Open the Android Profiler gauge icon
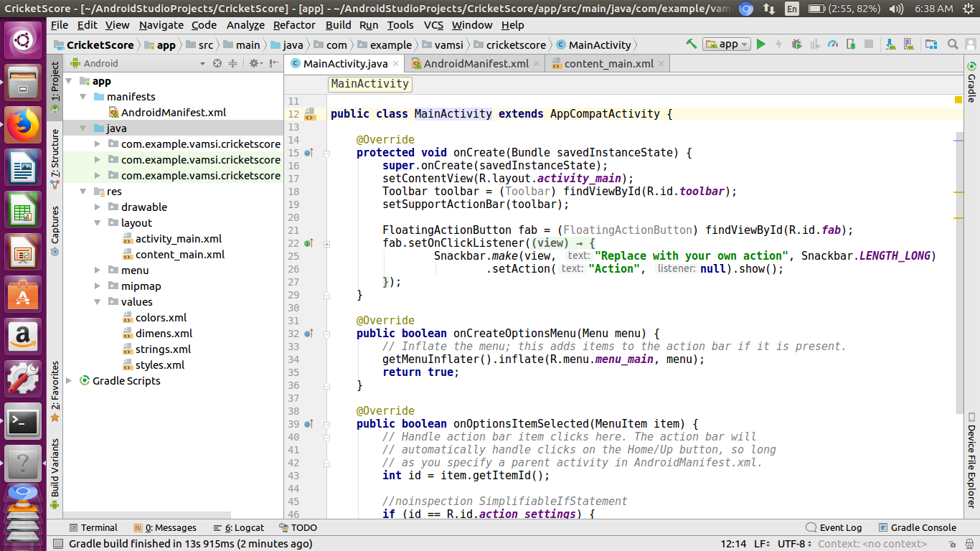980x551 pixels. [x=833, y=44]
